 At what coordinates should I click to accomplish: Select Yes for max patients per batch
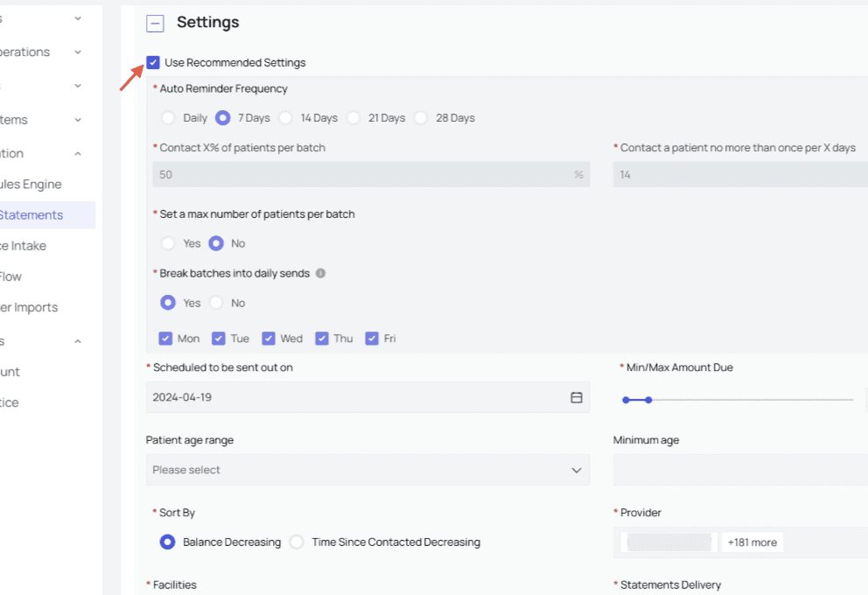[x=168, y=243]
